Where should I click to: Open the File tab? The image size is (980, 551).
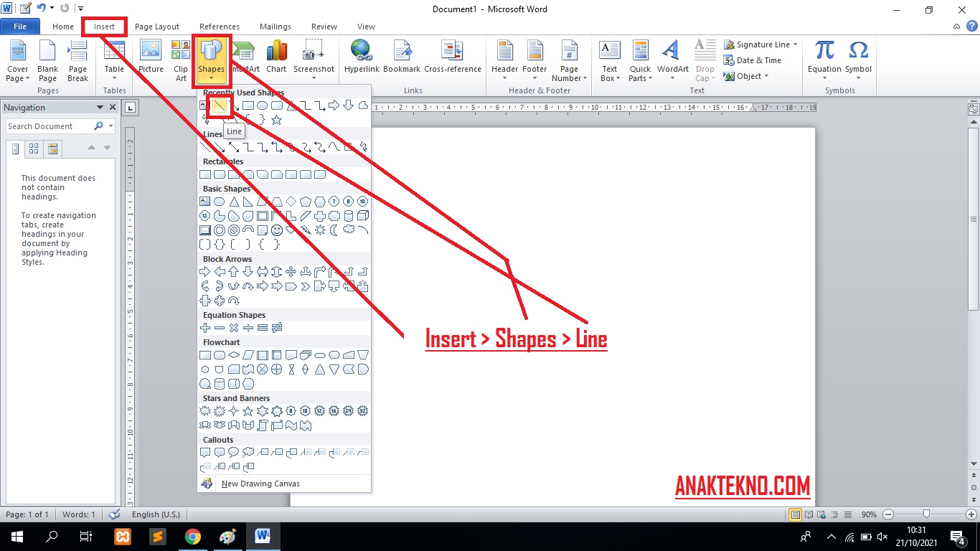pos(20,27)
